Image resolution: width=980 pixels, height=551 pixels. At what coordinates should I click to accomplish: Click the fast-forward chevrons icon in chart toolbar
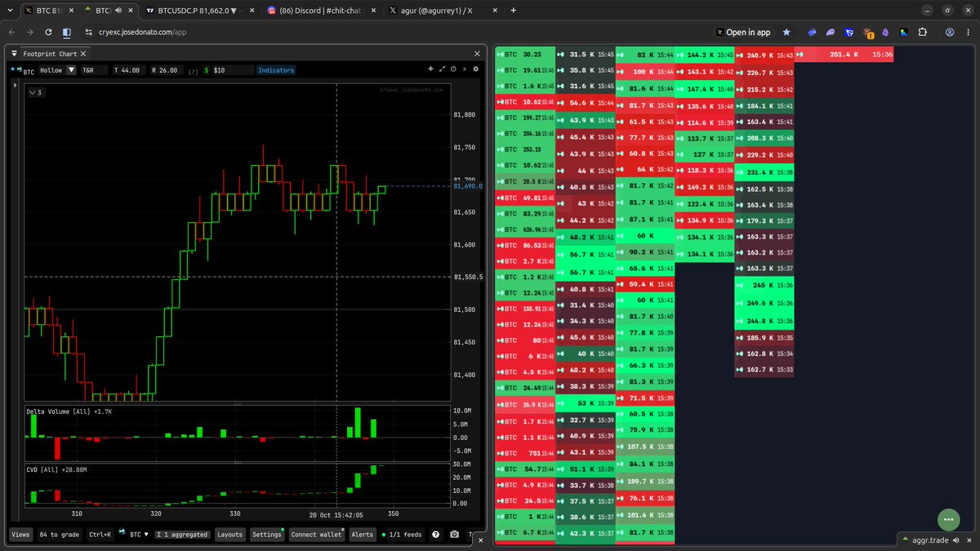point(465,69)
